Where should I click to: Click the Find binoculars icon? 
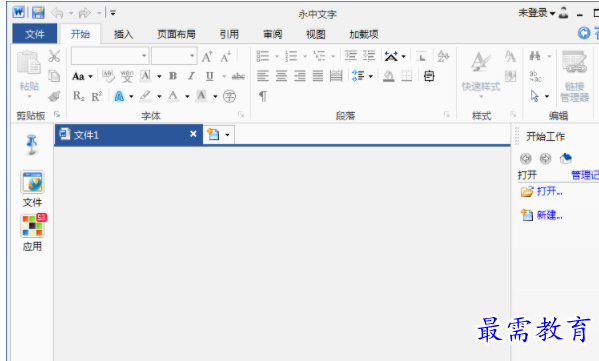tap(535, 56)
